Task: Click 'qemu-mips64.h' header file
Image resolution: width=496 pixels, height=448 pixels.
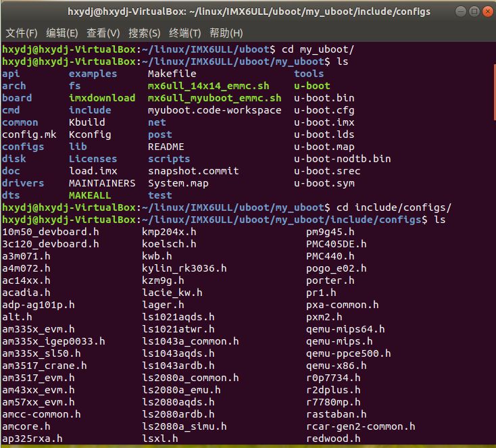Action: coord(346,329)
